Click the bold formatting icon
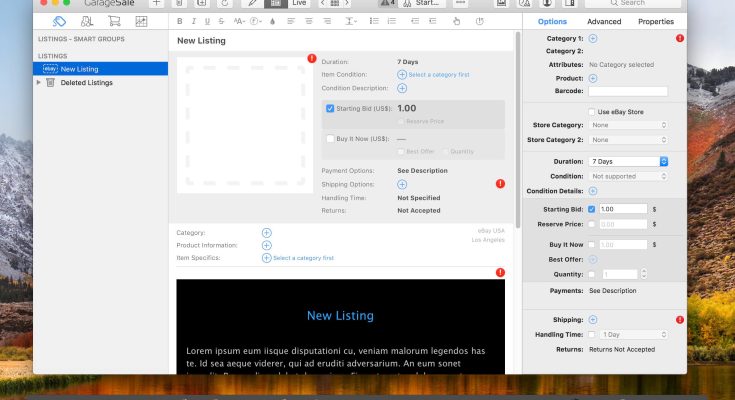The height and width of the screenshot is (400, 735). click(180, 21)
